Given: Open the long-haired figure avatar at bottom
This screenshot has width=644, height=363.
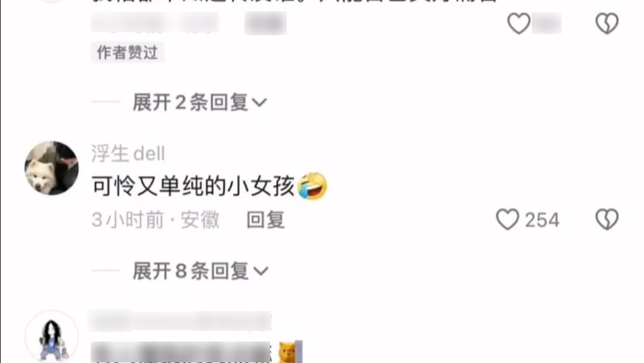Looking at the screenshot, I should point(52,337).
